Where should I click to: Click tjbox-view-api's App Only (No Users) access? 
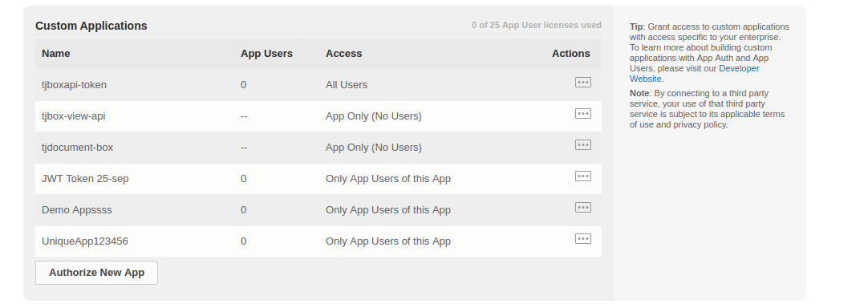[x=374, y=116]
